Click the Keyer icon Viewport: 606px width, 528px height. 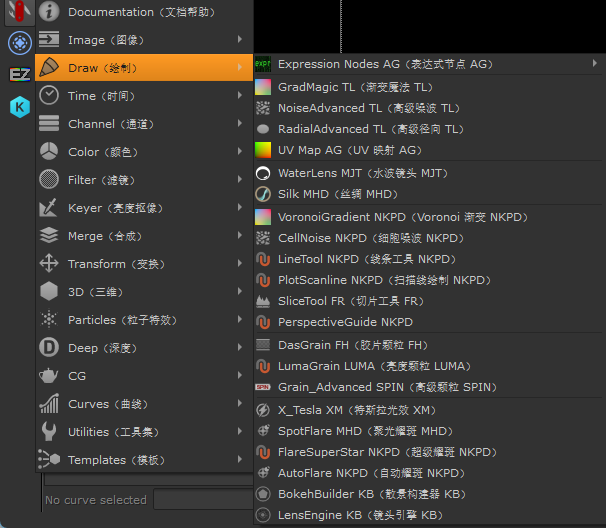coord(49,208)
